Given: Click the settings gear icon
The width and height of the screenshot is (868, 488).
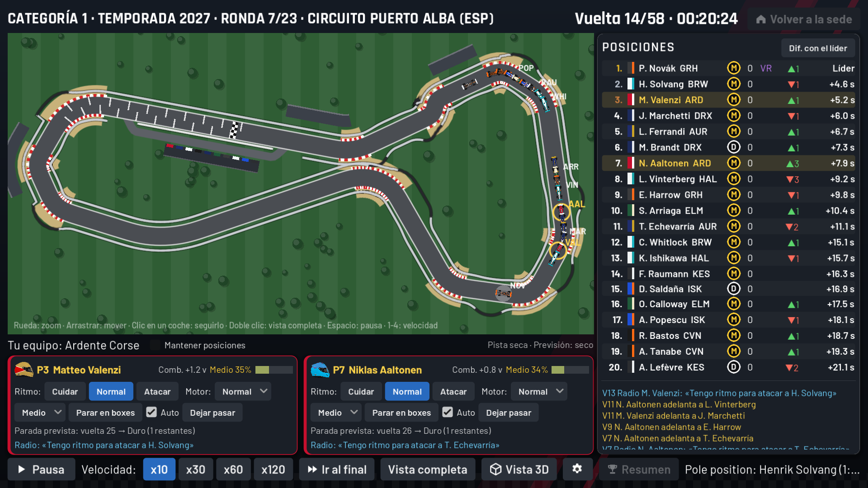Looking at the screenshot, I should click(577, 469).
